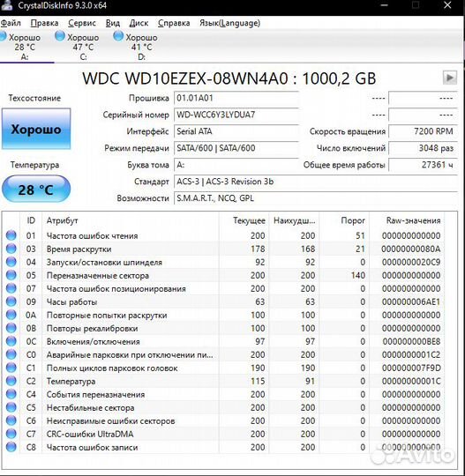Viewport: 465px width, 476px height.
Task: Click the S.M.A.R.T., NCQ, GPL features field
Action: click(316, 199)
